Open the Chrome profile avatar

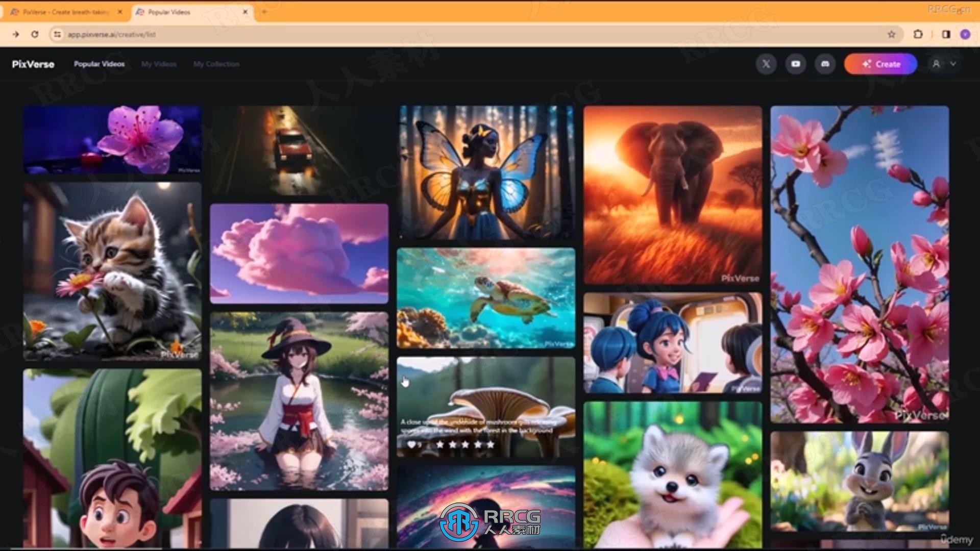965,34
